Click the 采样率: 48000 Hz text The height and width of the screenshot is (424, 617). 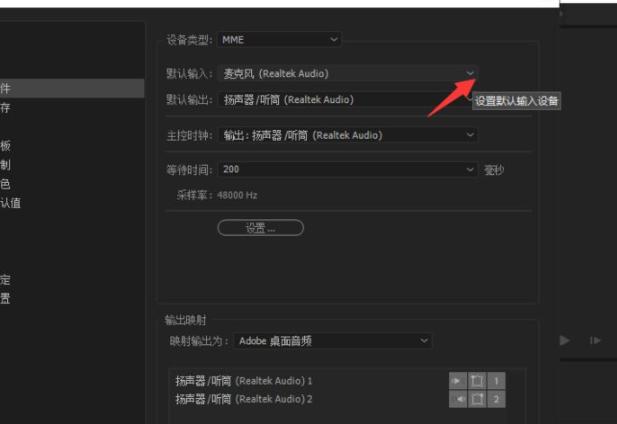pos(217,195)
